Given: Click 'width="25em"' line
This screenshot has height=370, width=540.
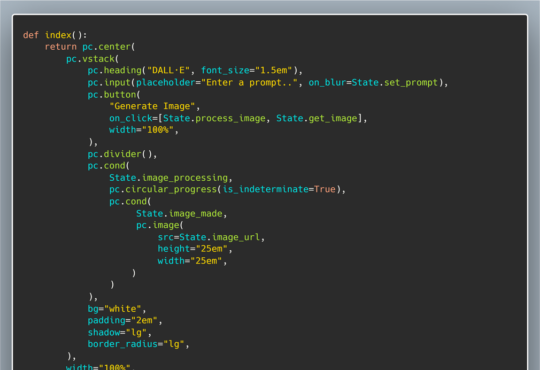Looking at the screenshot, I should coord(192,261).
